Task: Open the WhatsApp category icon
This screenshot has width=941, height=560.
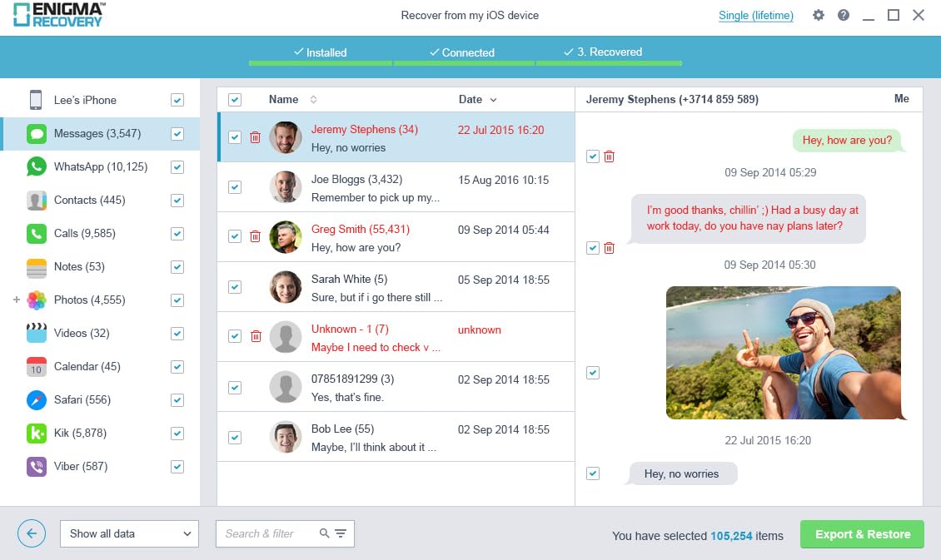Action: pyautogui.click(x=37, y=166)
